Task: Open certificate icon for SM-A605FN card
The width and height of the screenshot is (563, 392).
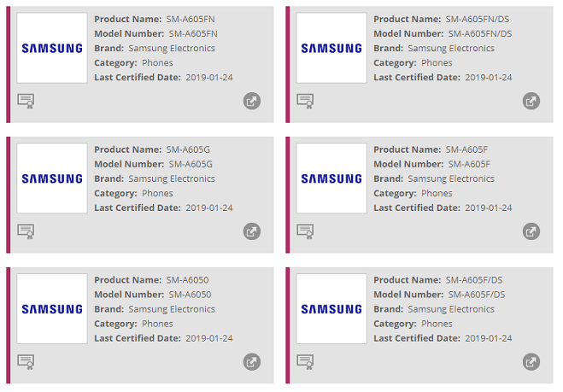Action: click(x=26, y=101)
